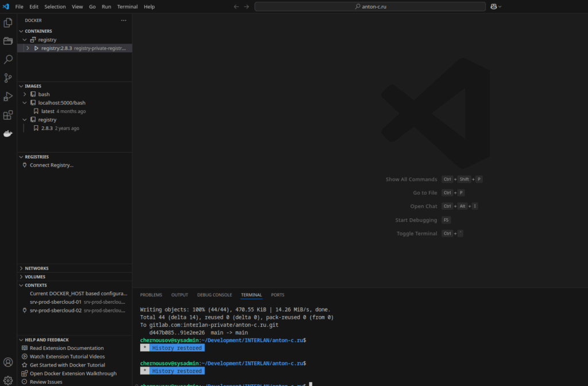The image size is (588, 386).
Task: Click the Copilot icon in title bar
Action: pyautogui.click(x=493, y=6)
